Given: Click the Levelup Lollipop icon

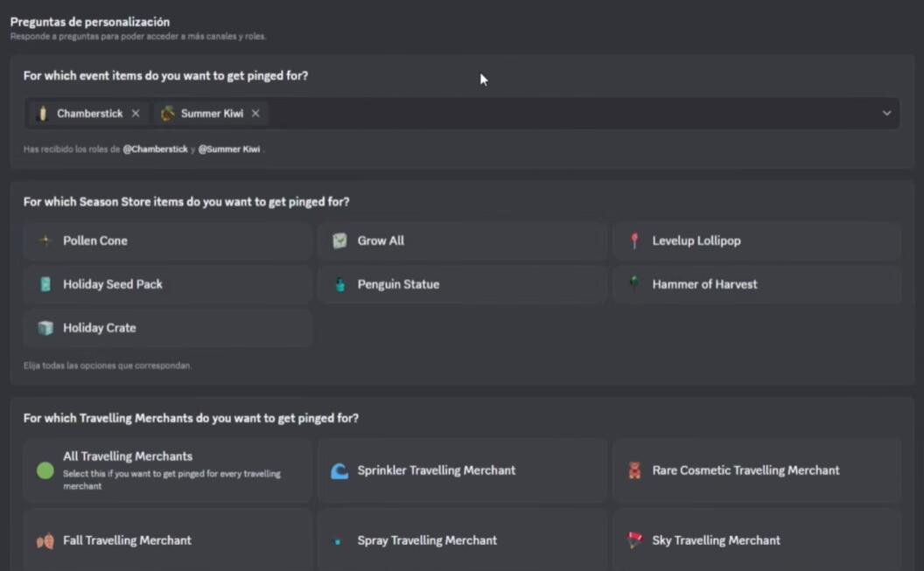Looking at the screenshot, I should 634,240.
